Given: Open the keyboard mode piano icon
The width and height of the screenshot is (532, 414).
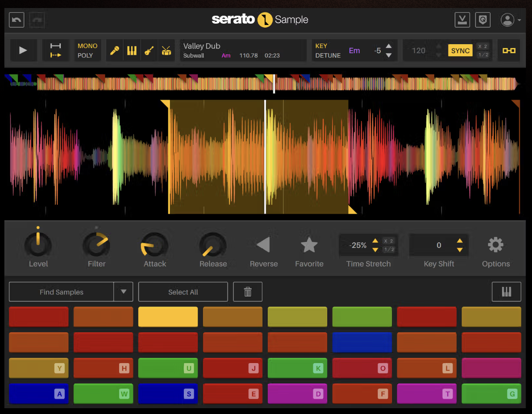Looking at the screenshot, I should tap(506, 292).
